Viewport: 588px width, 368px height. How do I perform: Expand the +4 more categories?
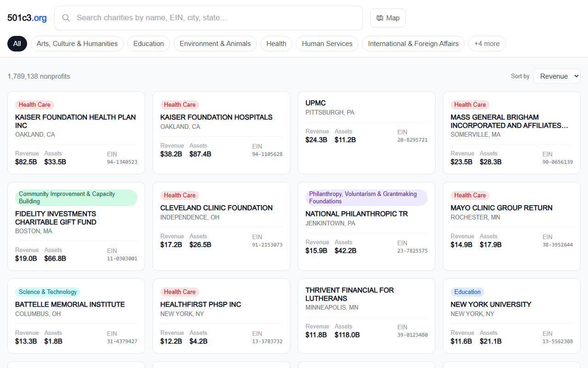point(487,44)
